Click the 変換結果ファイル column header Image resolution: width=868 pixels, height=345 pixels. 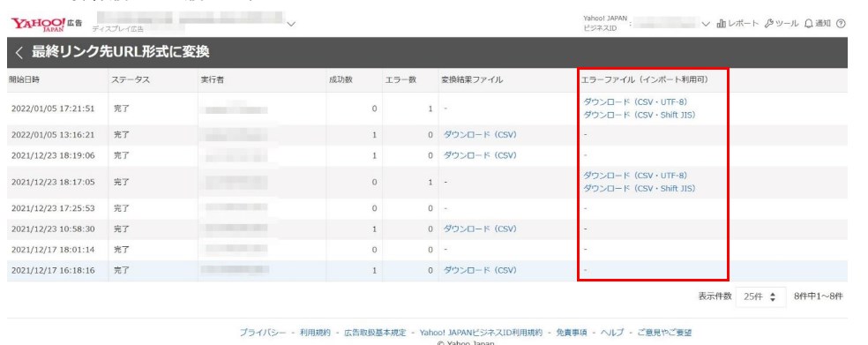tap(472, 79)
